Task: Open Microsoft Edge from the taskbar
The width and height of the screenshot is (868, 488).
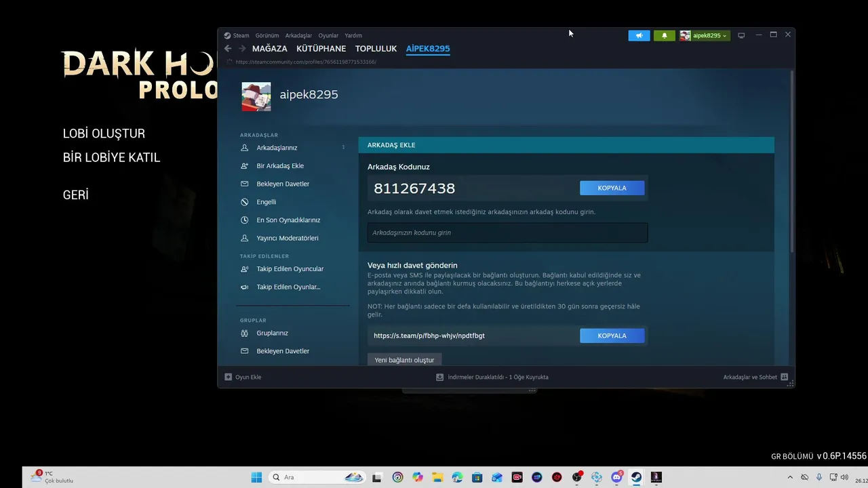Action: pos(457,477)
